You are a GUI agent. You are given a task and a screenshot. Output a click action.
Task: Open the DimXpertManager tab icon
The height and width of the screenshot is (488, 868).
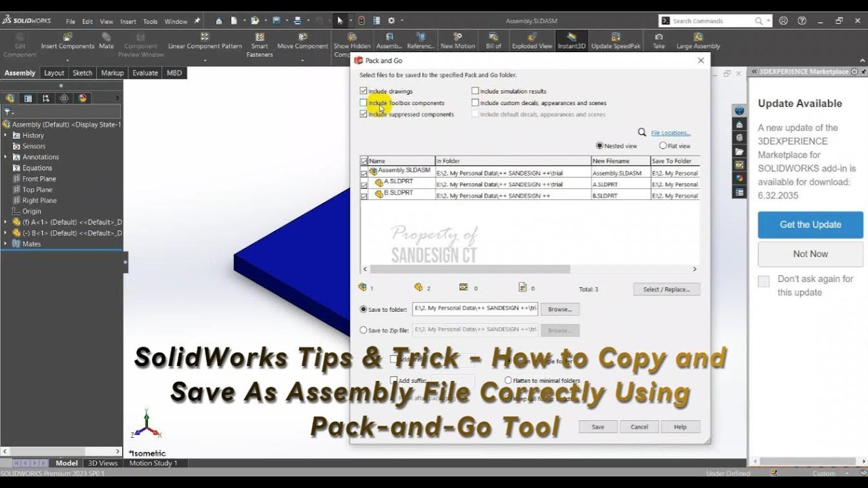coord(64,98)
